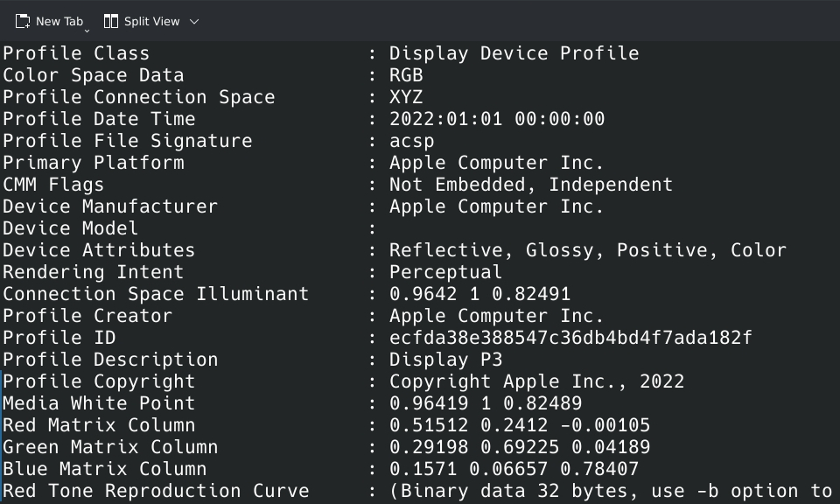
Task: Click the 'Display Device Profile' text
Action: 514,53
